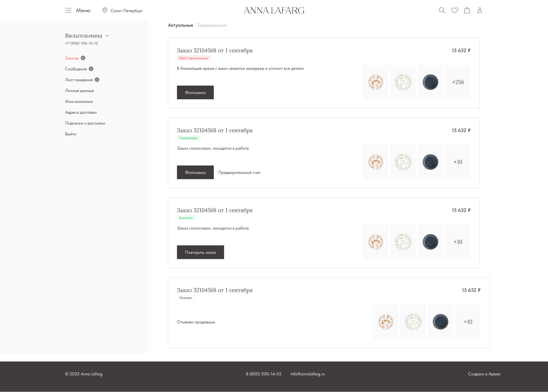Open the hamburger Menu icon
Image resolution: width=548 pixels, height=392 pixels.
click(68, 11)
